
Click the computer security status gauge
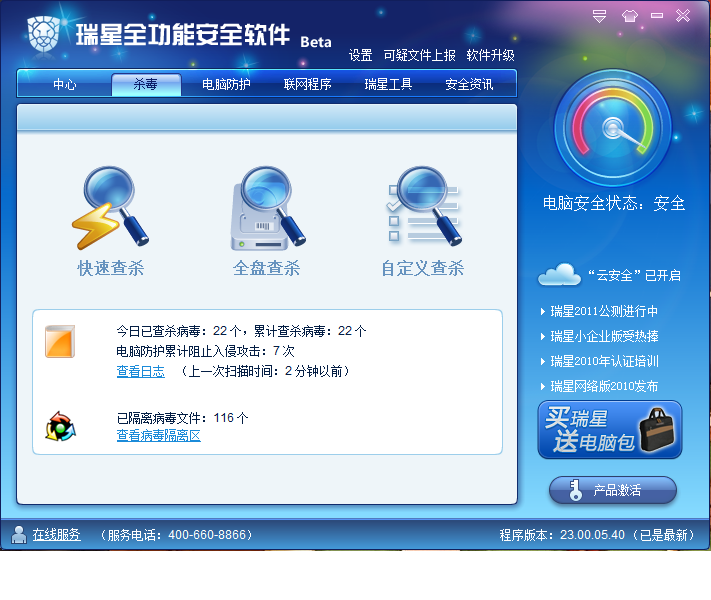click(x=613, y=128)
